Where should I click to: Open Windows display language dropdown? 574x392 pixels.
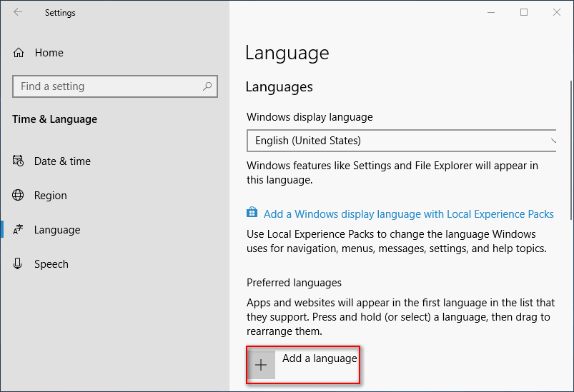coord(402,141)
